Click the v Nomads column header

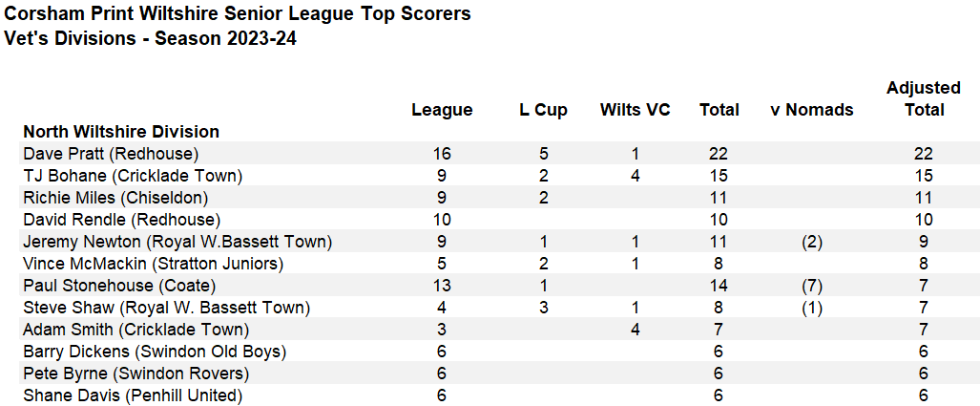(811, 110)
